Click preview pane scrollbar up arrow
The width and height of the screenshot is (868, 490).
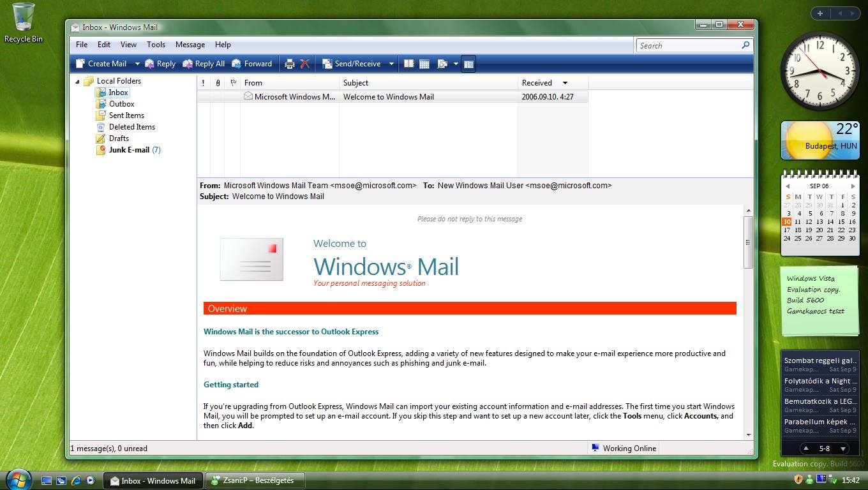point(749,211)
